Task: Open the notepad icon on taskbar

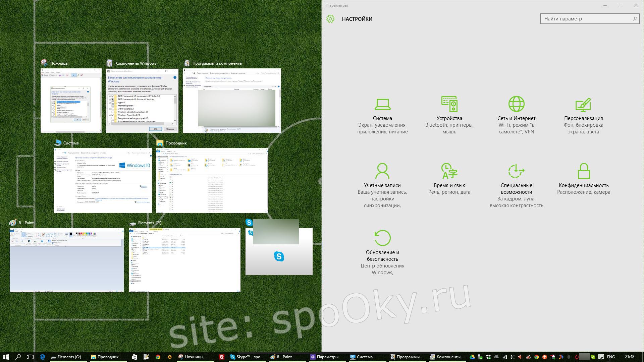Action: 146,357
